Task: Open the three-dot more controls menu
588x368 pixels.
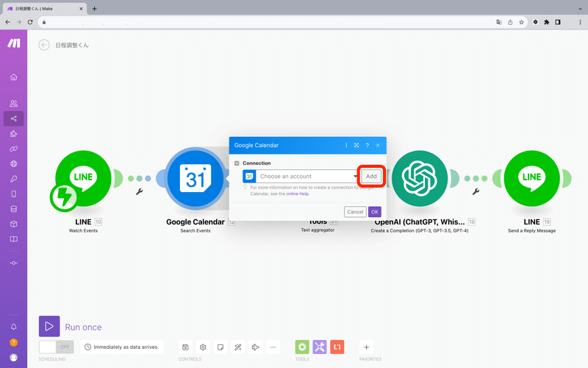Action: click(x=273, y=347)
